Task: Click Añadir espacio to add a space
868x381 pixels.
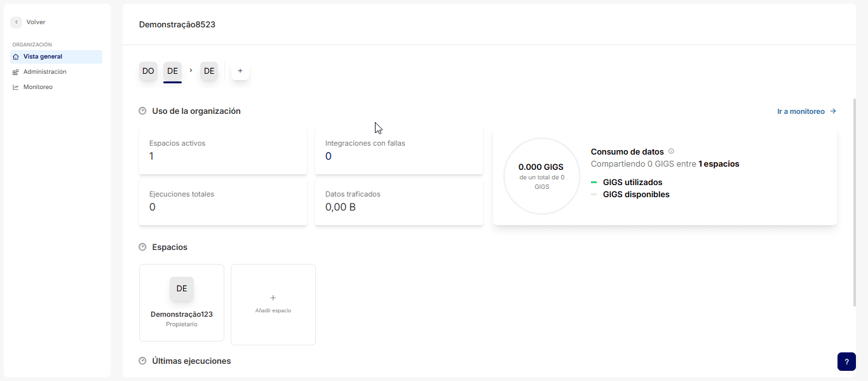Action: pos(273,304)
